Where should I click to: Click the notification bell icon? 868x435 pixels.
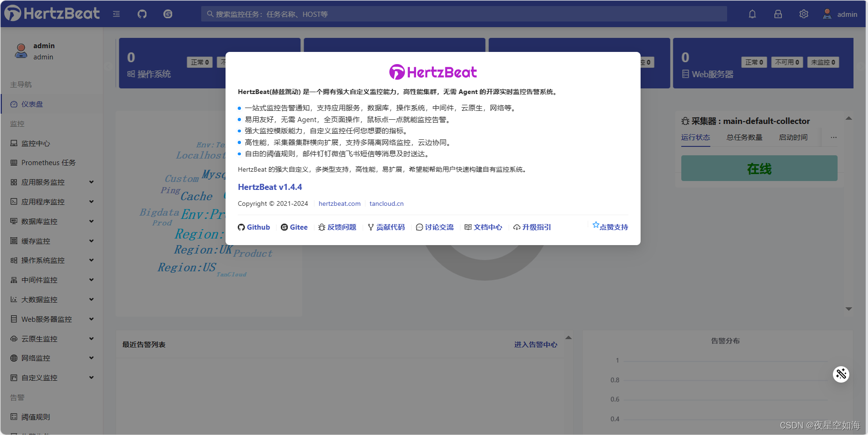click(752, 14)
